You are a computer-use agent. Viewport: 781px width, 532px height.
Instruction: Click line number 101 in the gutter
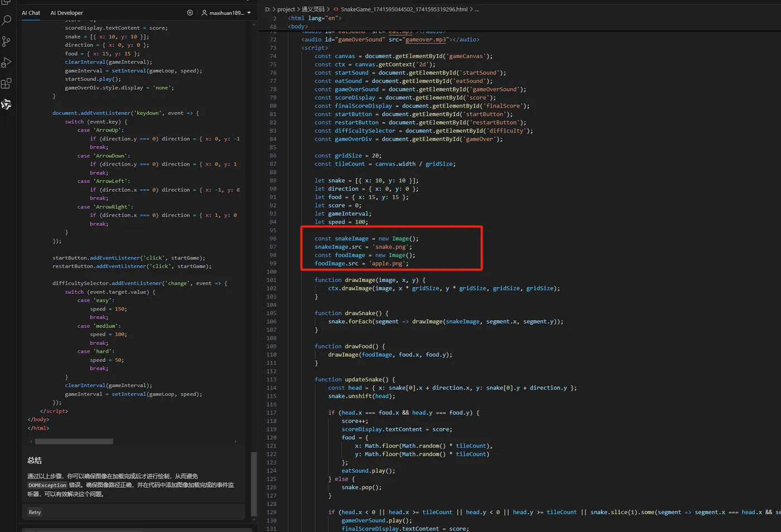point(272,280)
